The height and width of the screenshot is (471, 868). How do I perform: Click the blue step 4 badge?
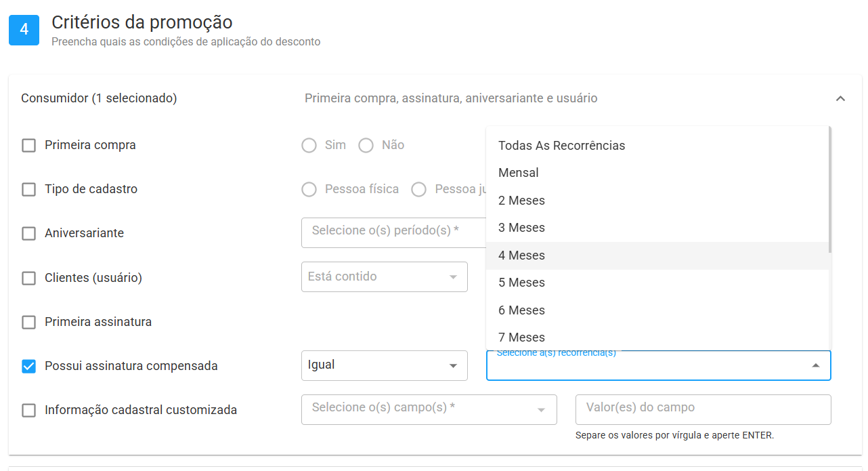[24, 30]
